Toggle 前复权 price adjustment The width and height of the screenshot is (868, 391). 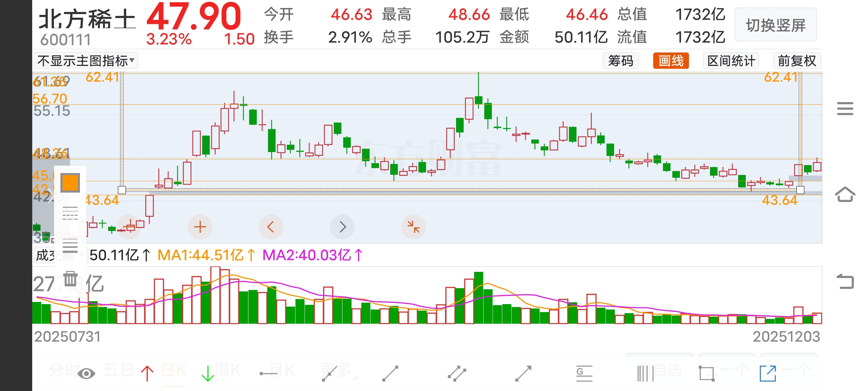797,61
